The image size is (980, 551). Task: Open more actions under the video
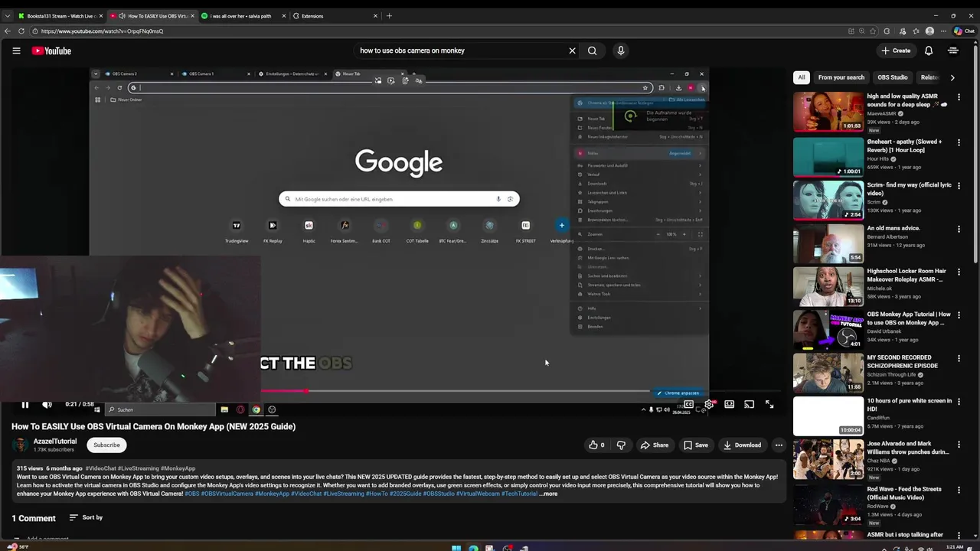tap(779, 445)
